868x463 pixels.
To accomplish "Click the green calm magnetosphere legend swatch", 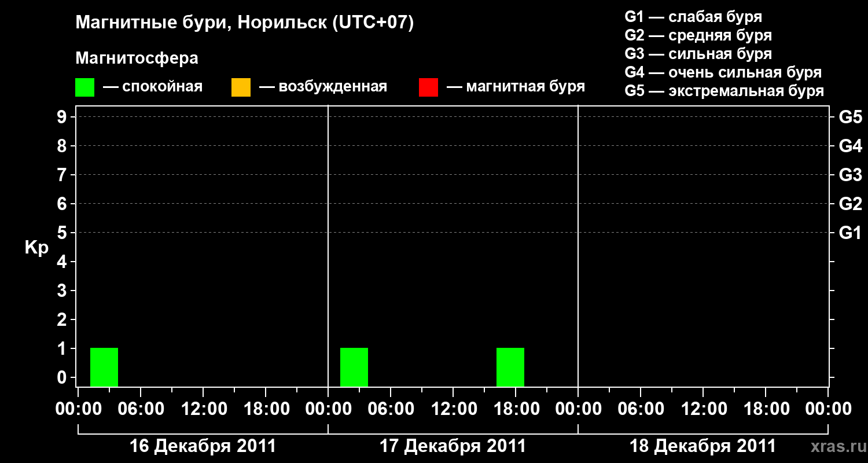I will 84,87.
